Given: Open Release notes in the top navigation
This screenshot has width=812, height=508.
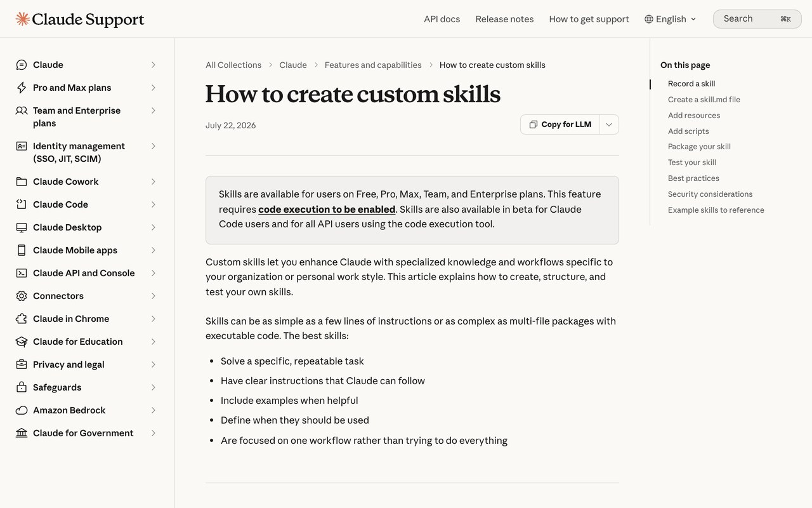Looking at the screenshot, I should [504, 19].
